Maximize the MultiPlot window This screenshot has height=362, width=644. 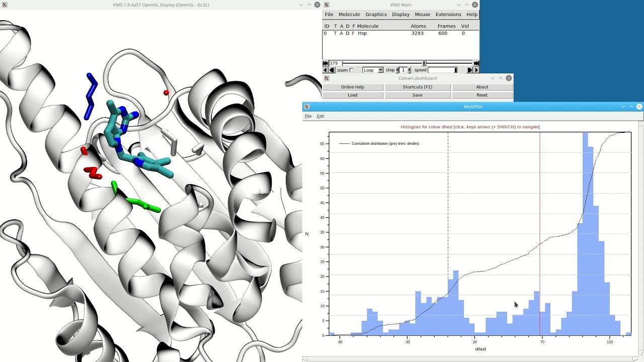[x=631, y=107]
